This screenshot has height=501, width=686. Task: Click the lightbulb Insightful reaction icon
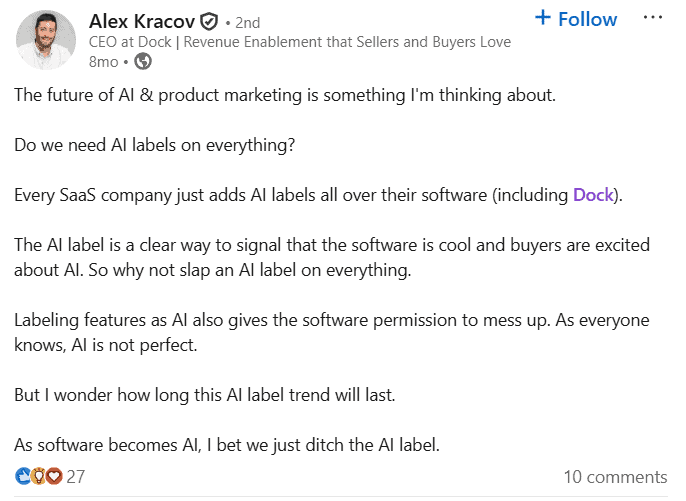[x=39, y=476]
